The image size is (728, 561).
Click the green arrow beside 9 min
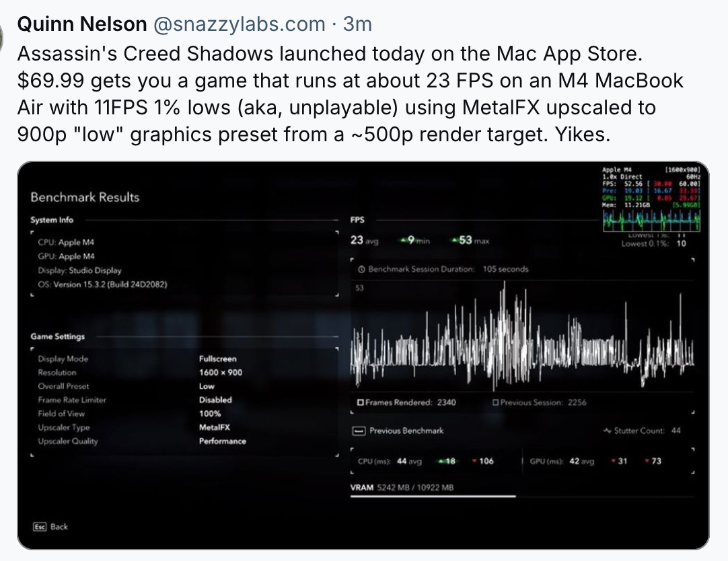pyautogui.click(x=404, y=241)
